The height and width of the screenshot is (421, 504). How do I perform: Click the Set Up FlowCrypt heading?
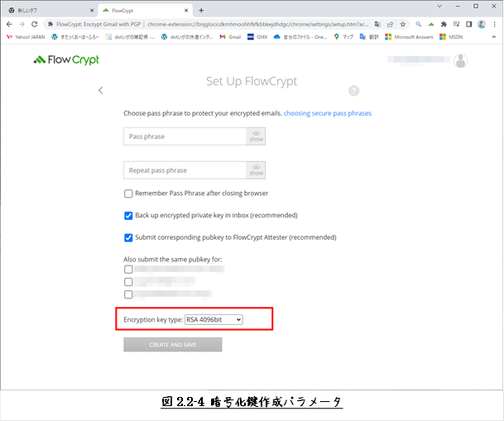pyautogui.click(x=252, y=82)
